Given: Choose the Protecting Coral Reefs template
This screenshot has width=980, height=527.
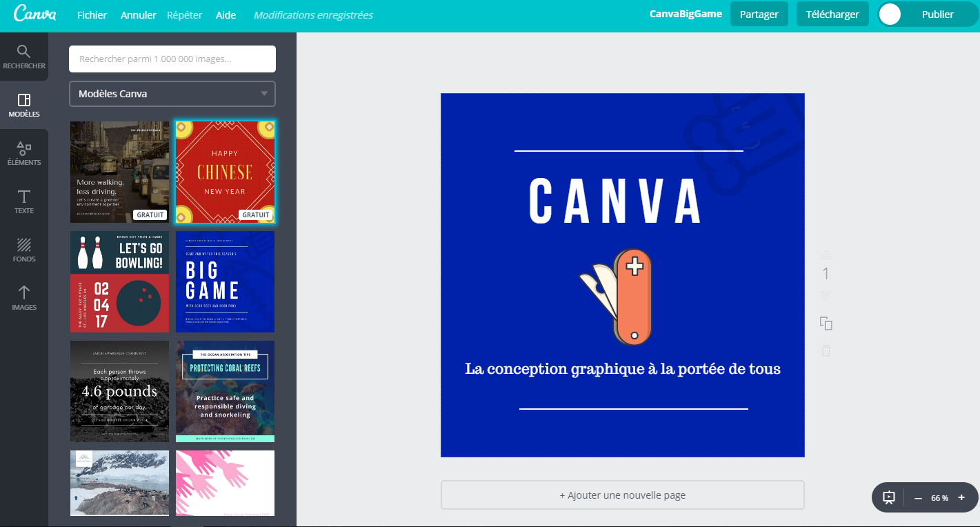Looking at the screenshot, I should tap(225, 391).
